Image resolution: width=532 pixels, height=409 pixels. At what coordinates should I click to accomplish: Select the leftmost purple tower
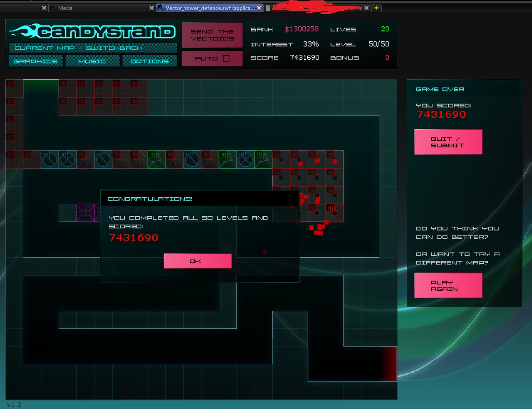(x=85, y=212)
